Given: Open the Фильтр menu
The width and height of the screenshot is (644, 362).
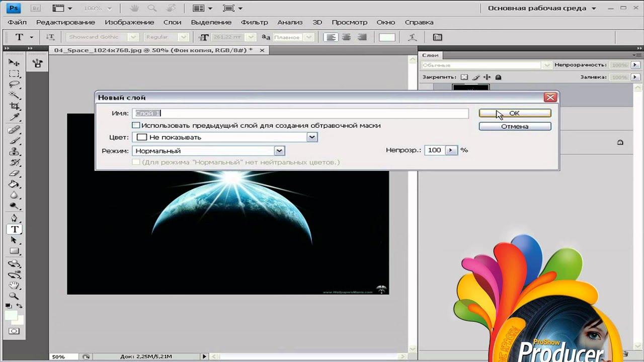Looking at the screenshot, I should click(255, 22).
